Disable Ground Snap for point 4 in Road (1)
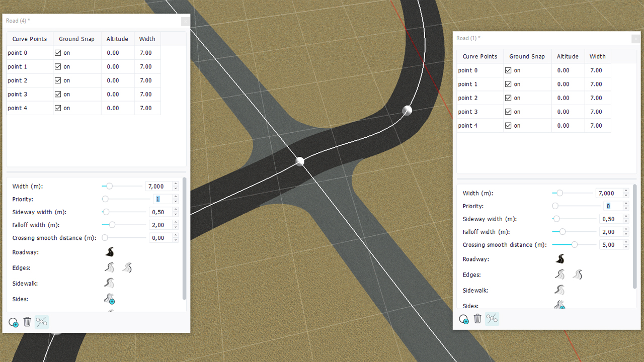This screenshot has width=644, height=362. coord(508,126)
